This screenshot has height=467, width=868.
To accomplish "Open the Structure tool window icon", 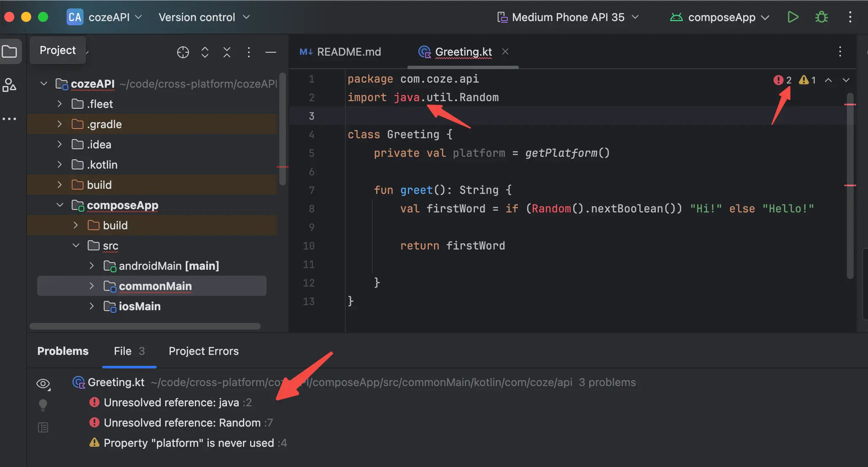I will click(x=9, y=85).
